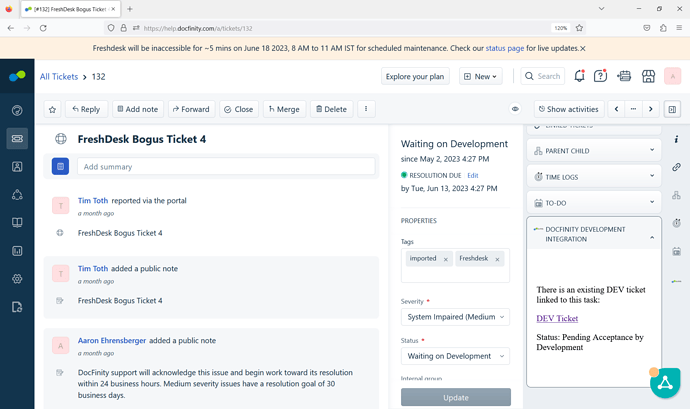The image size is (690, 409).
Task: Click the parent child icon in right rail
Action: coord(676,195)
